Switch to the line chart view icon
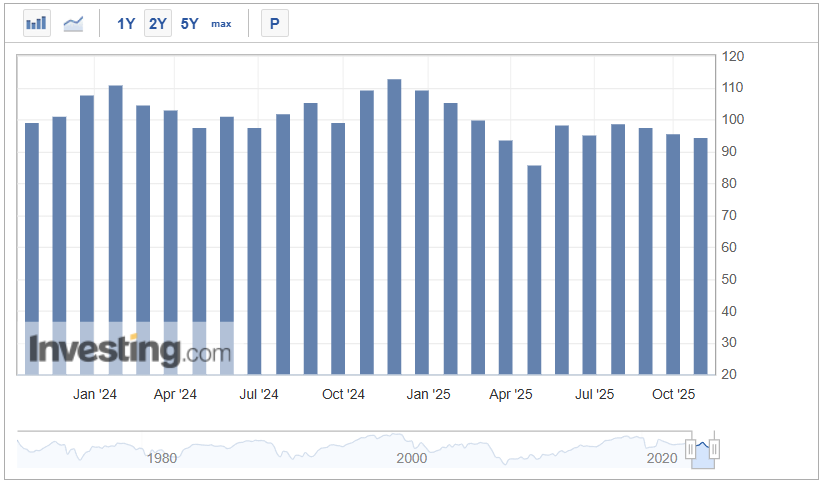This screenshot has width=823, height=482. pos(73,23)
